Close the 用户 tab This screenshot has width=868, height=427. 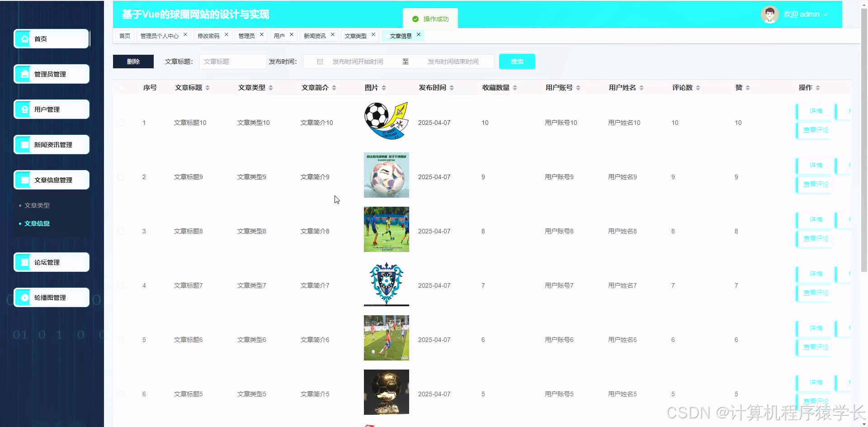292,34
